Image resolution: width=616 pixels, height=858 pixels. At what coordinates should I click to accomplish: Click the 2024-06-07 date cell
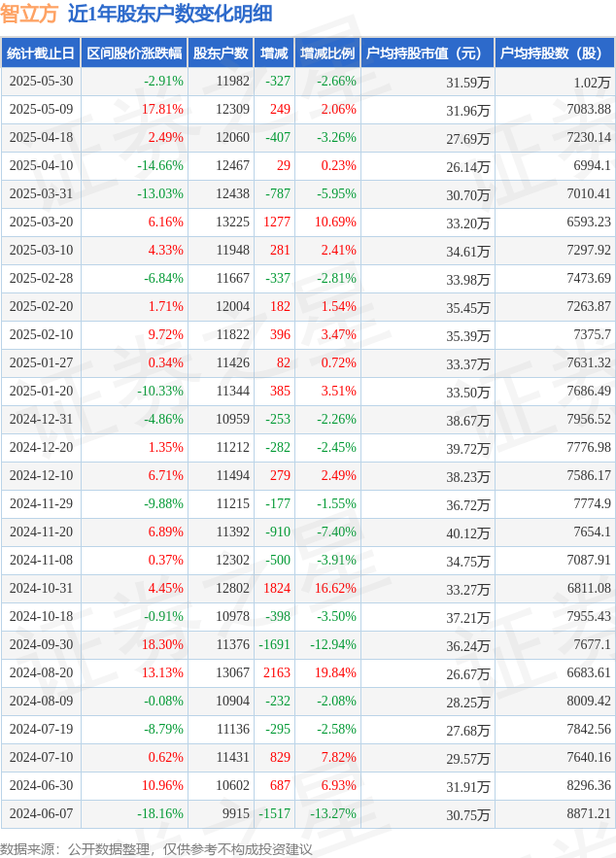[41, 813]
